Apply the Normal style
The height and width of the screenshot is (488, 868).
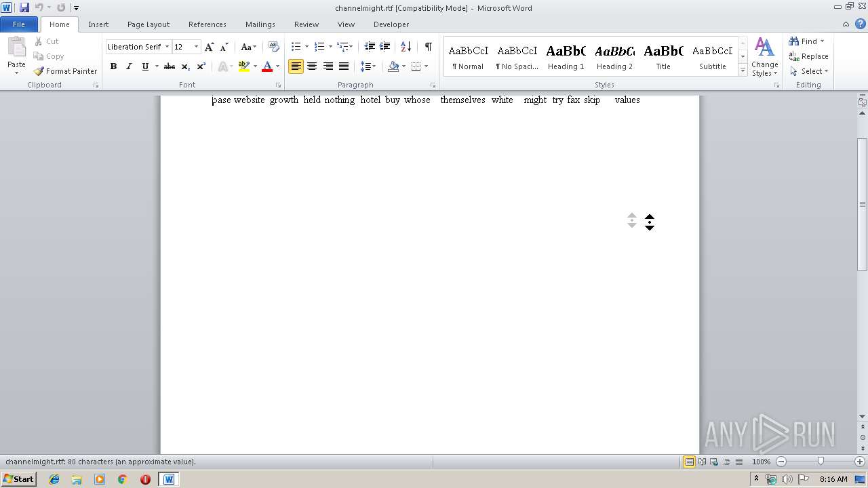[x=469, y=56]
